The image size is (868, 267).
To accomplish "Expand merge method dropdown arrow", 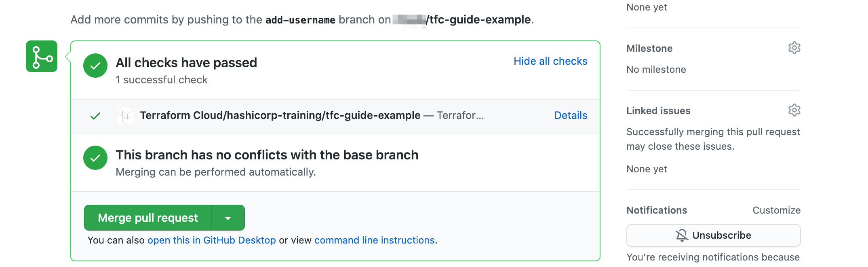I will (228, 218).
